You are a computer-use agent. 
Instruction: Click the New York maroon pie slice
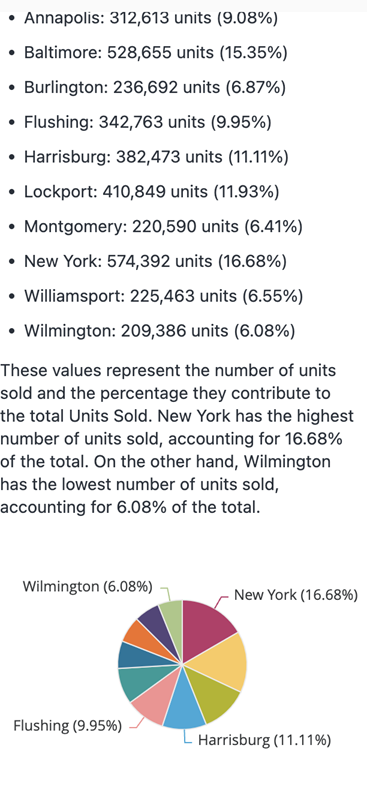pos(206,627)
